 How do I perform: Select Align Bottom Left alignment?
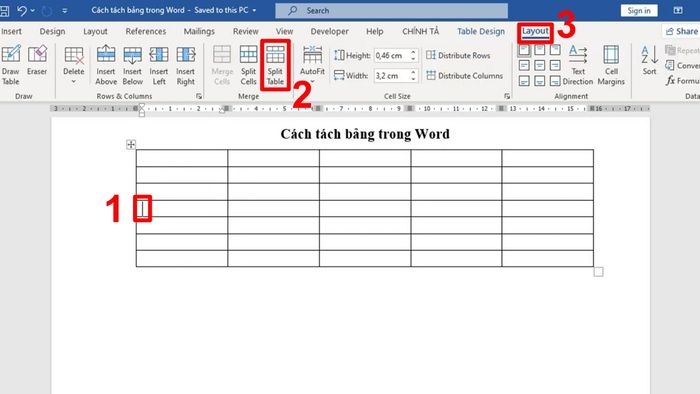(524, 81)
